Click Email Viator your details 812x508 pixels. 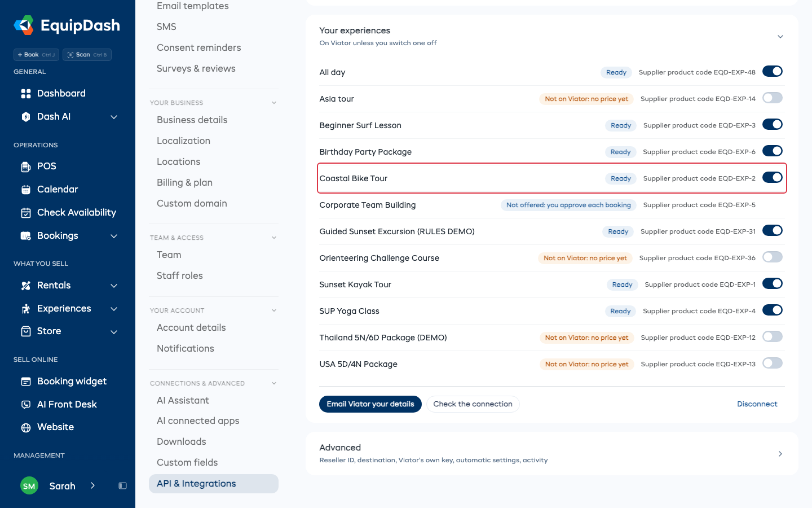point(370,404)
